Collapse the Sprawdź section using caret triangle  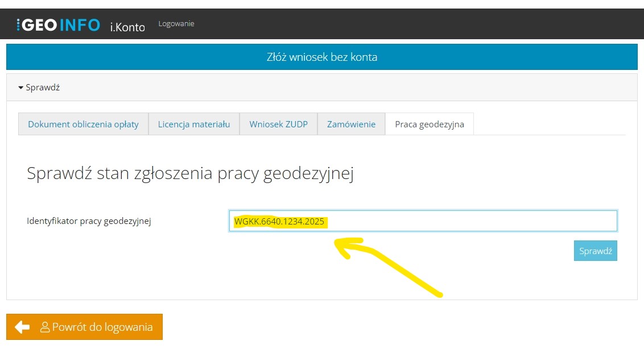point(21,88)
